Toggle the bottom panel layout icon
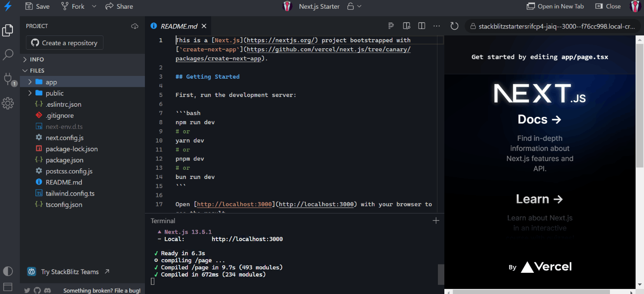The width and height of the screenshot is (644, 294). click(x=8, y=287)
